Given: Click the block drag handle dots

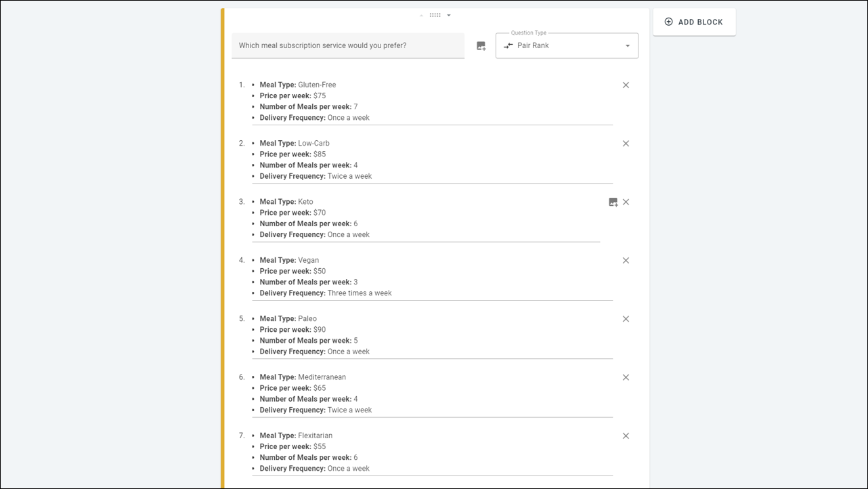Looking at the screenshot, I should [435, 15].
